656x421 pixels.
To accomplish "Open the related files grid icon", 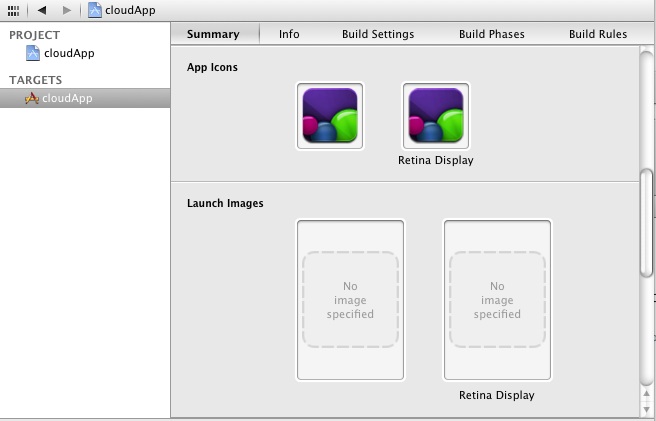I will point(14,10).
